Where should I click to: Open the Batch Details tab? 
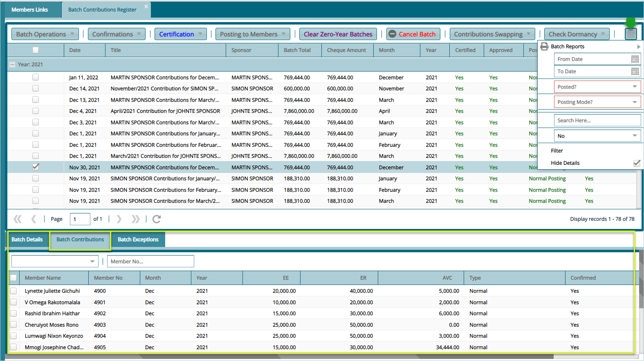[27, 240]
